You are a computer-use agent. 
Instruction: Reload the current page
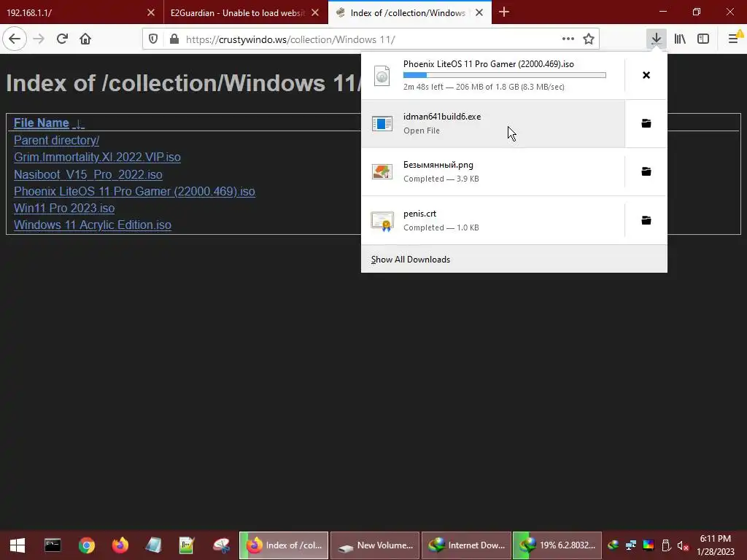click(x=62, y=39)
